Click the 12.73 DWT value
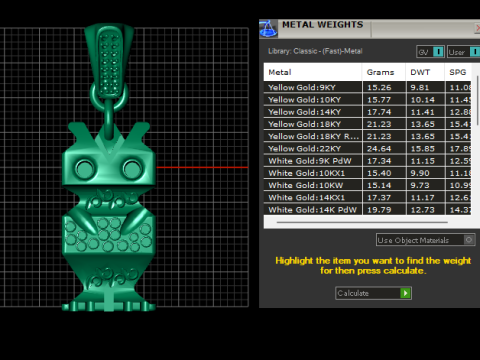 (x=423, y=210)
